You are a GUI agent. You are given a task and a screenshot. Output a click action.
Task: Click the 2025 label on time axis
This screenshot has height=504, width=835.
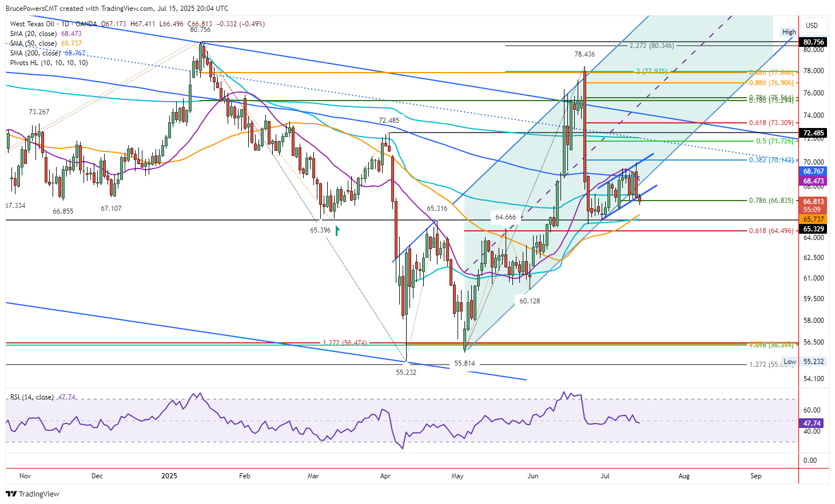170,475
